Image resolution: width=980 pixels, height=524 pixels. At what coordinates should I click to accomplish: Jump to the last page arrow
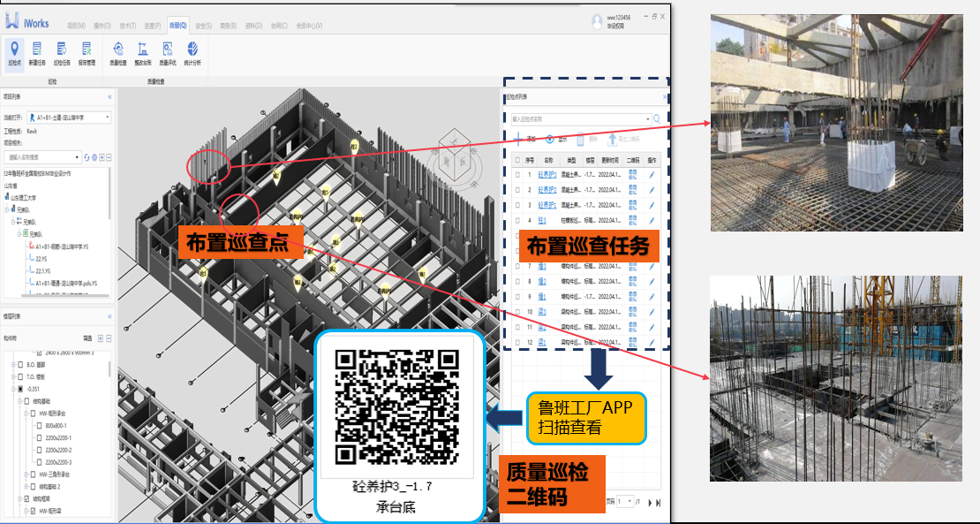tap(658, 502)
